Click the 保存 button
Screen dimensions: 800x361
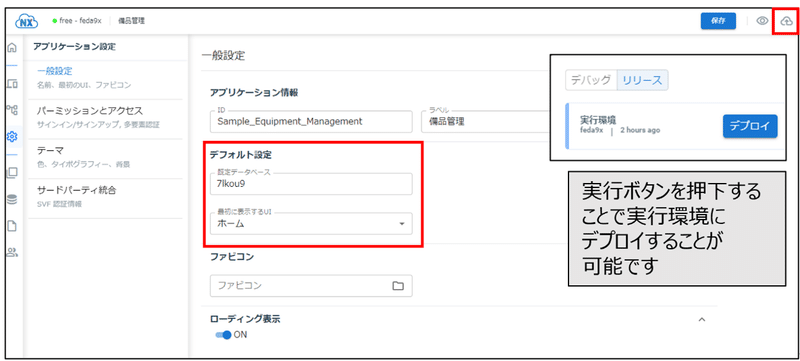pos(718,21)
